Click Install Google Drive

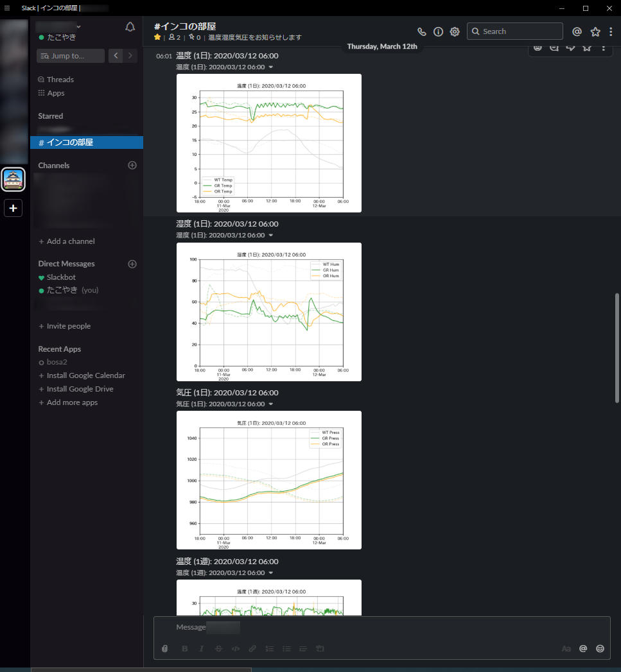[x=76, y=389]
